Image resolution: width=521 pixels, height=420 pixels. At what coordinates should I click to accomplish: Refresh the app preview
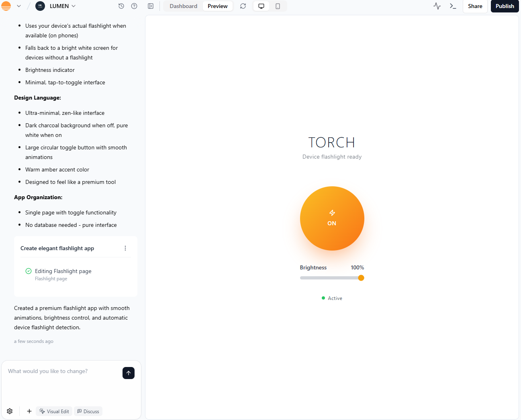243,6
